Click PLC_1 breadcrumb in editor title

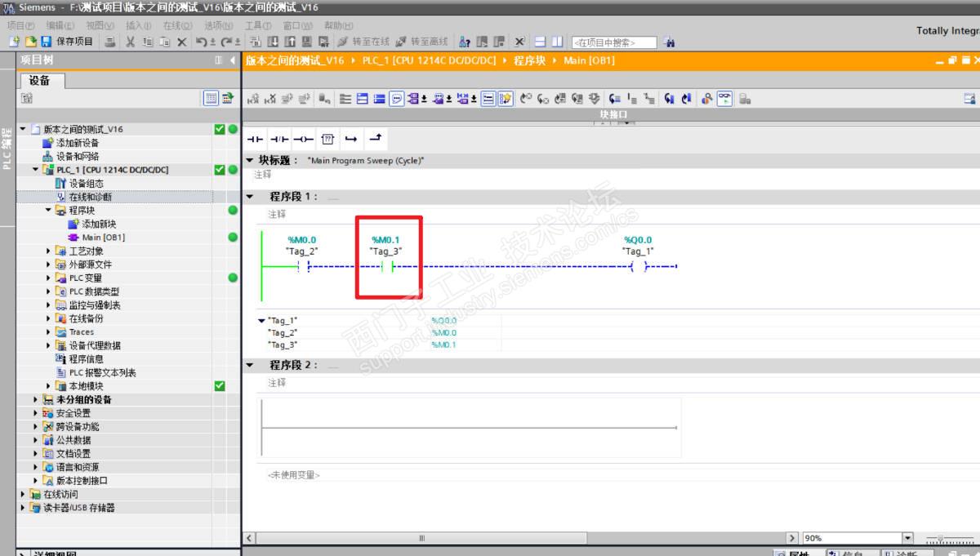429,60
